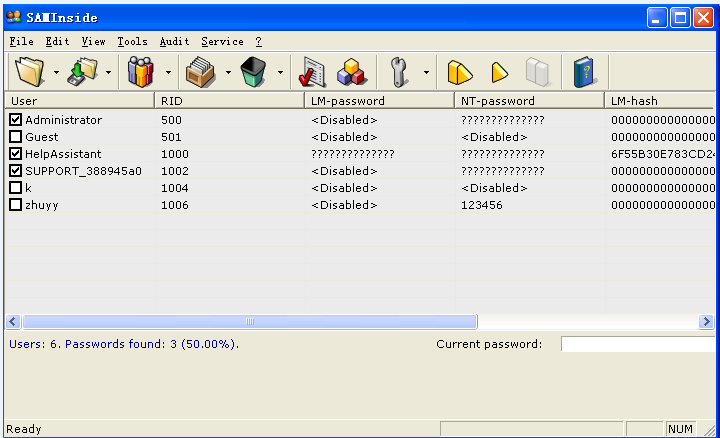The image size is (720, 438).
Task: Open the import folder toolbar icon
Action: point(30,72)
